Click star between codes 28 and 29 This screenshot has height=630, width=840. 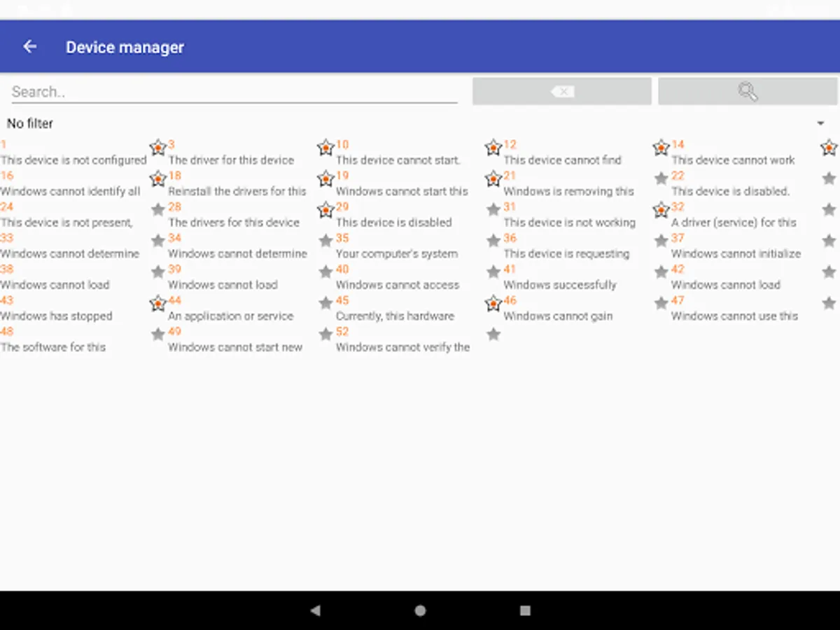(325, 209)
